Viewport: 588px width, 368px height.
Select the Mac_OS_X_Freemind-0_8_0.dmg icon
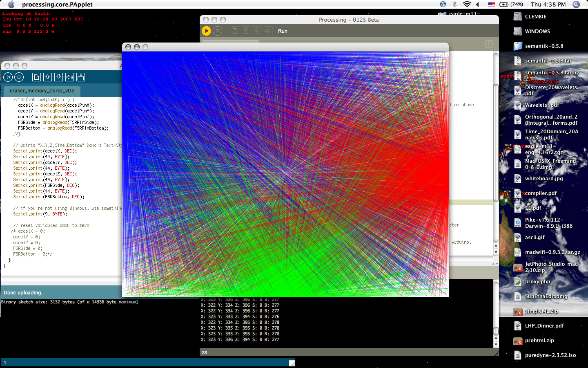pyautogui.click(x=518, y=164)
